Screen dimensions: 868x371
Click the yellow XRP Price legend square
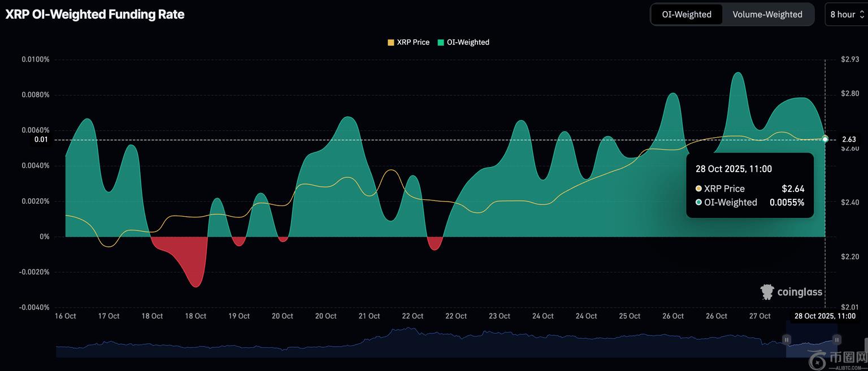tap(390, 42)
